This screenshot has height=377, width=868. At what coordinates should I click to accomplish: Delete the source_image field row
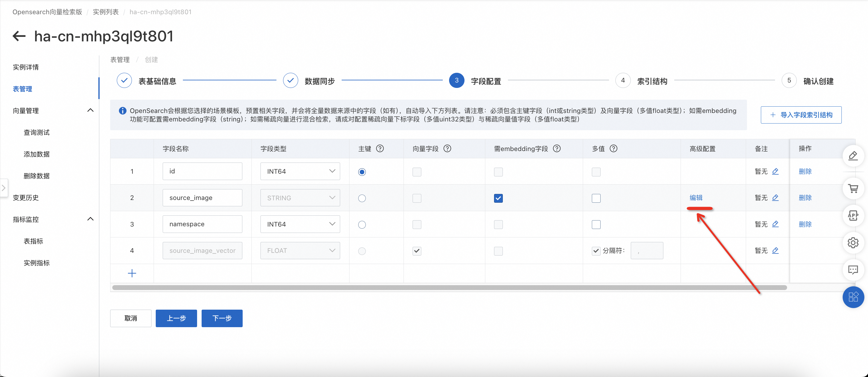(805, 198)
